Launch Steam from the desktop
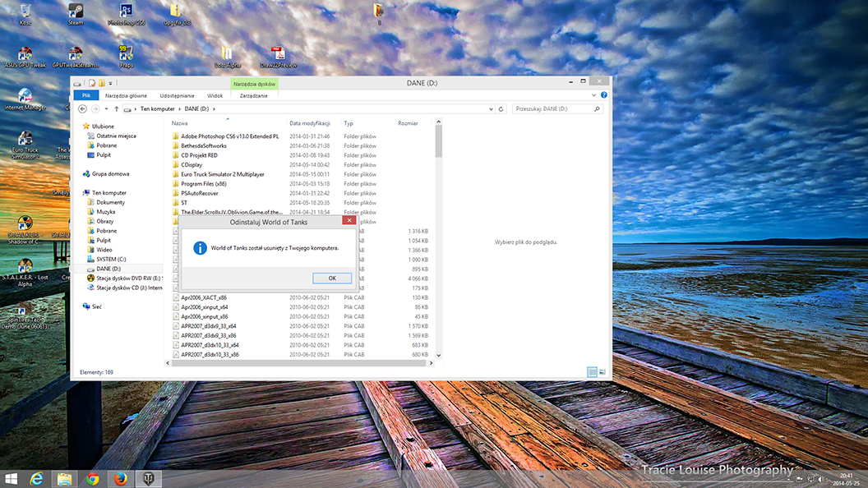 (x=76, y=15)
